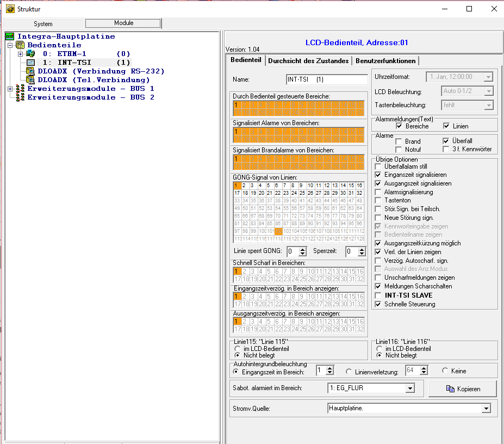The height and width of the screenshot is (444, 504).
Task: Click zone 2 in the GONG-Signal grid
Action: pyautogui.click(x=245, y=186)
